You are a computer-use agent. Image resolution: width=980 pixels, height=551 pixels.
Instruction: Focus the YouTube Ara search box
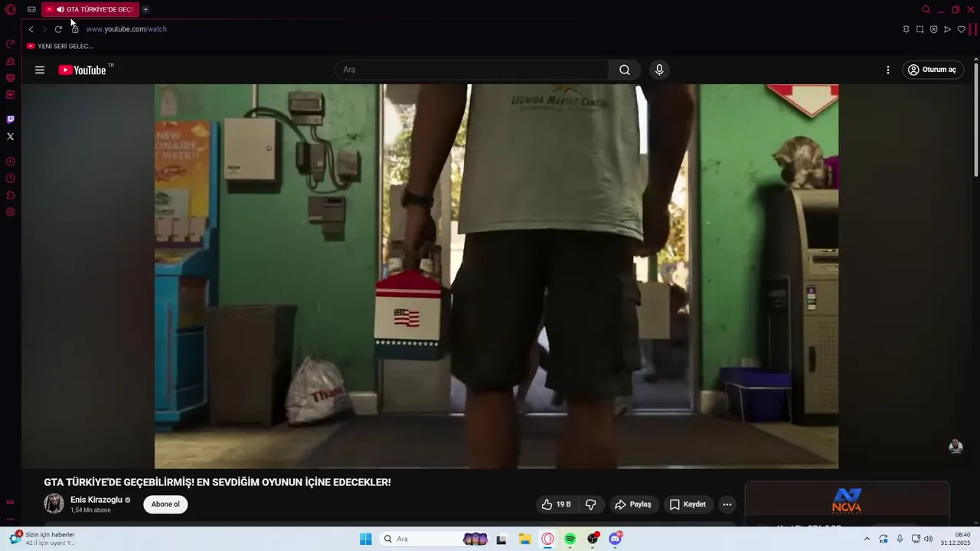pyautogui.click(x=472, y=70)
